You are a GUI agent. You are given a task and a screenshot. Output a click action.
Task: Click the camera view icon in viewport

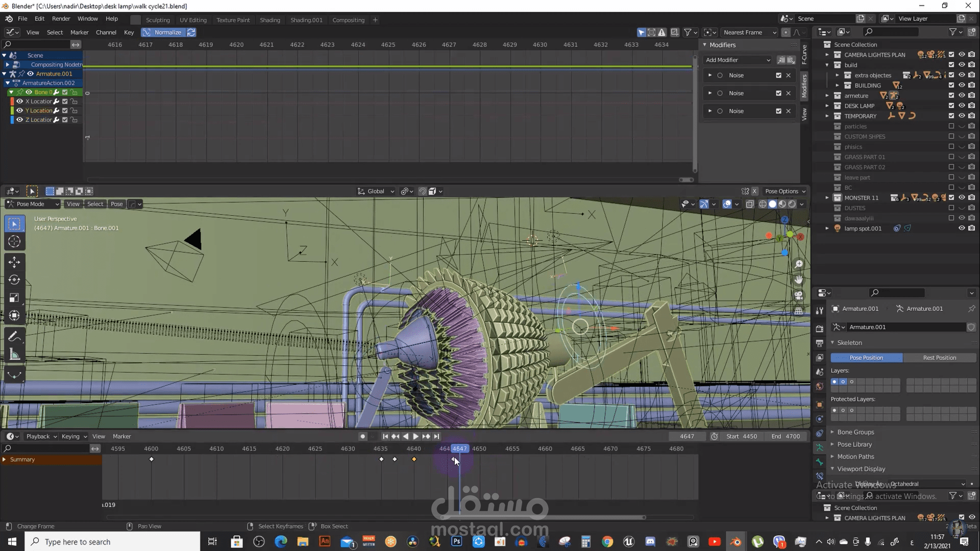[799, 295]
